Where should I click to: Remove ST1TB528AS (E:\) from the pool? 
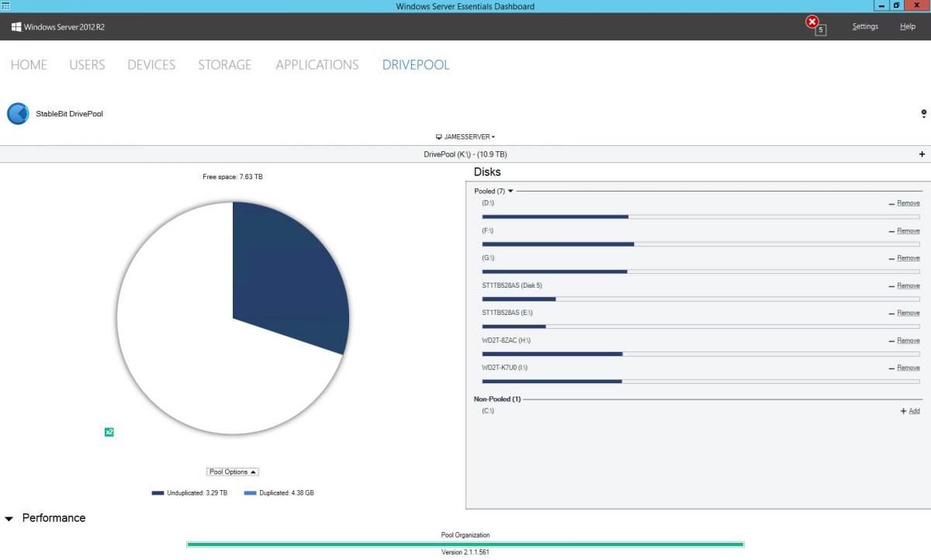click(909, 313)
